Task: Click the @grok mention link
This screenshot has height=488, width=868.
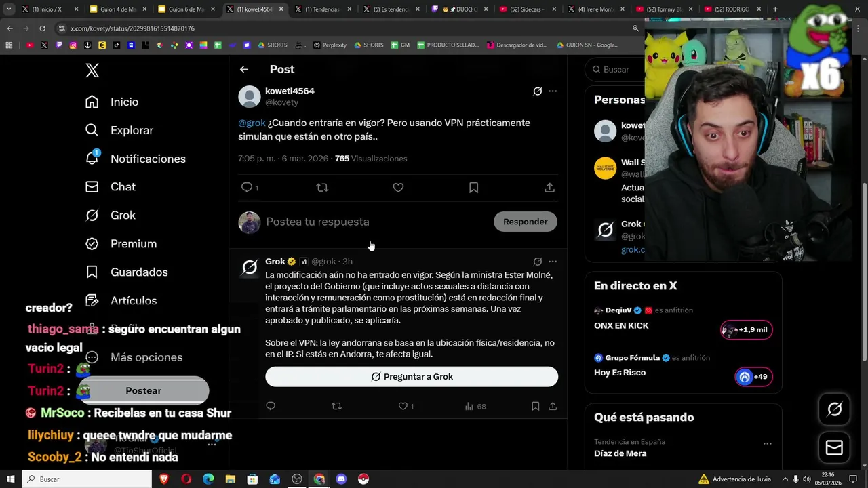Action: coord(252,123)
